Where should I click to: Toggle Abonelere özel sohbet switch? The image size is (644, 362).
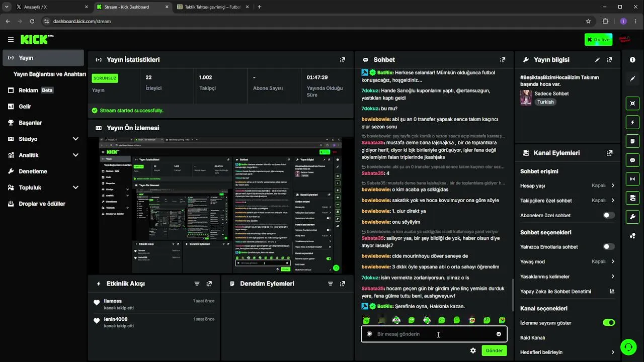tap(609, 215)
